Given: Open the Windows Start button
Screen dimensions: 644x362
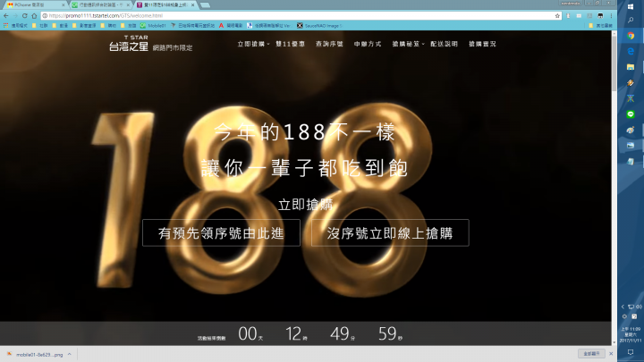Looking at the screenshot, I should point(631,6).
